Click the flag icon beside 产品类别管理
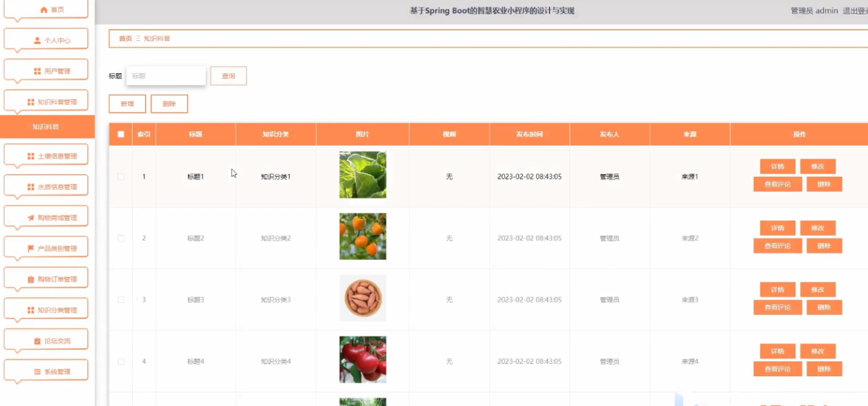This screenshot has height=406, width=868. (x=30, y=249)
